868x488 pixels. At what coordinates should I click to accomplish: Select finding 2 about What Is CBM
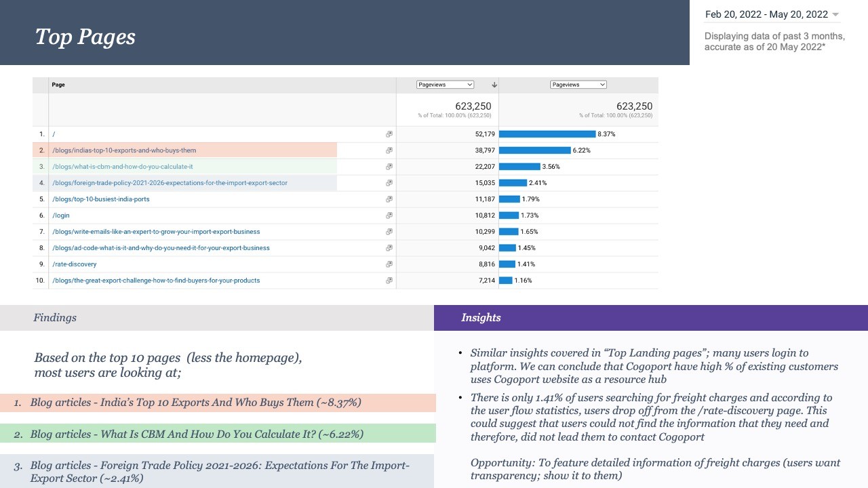218,434
